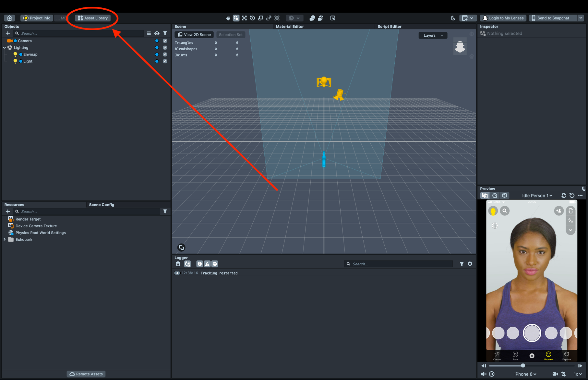Uncheck the Light object checkbox
This screenshot has width=588, height=380.
165,61
